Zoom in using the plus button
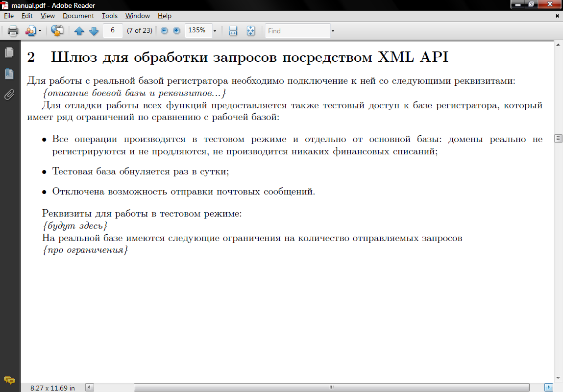 176,30
